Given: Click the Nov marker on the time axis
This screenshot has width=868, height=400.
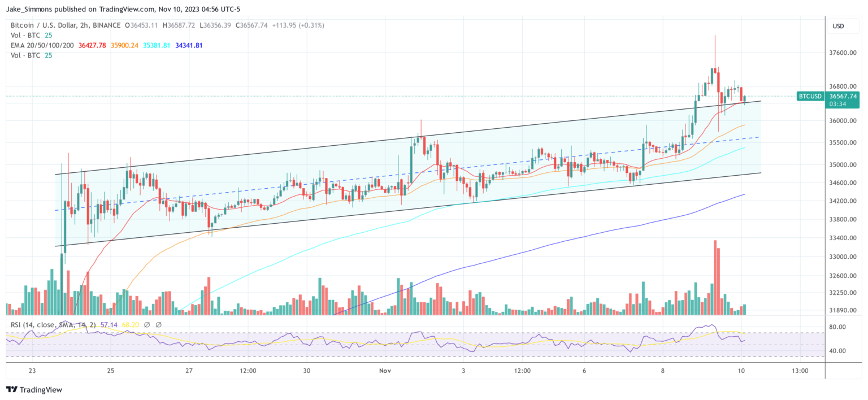Looking at the screenshot, I should point(385,371).
